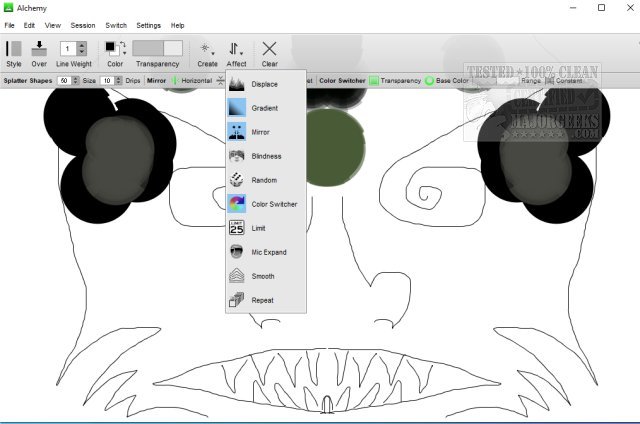Open the Help menu

click(178, 25)
